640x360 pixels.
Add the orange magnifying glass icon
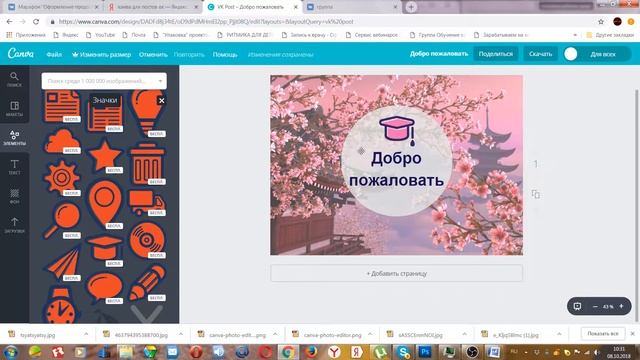tap(62, 220)
